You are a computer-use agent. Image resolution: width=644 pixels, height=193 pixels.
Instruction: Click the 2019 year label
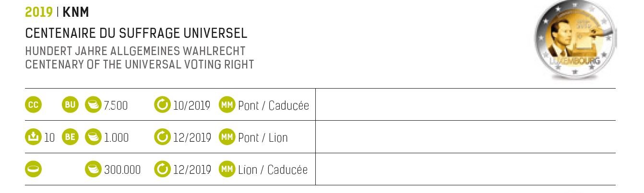click(39, 12)
